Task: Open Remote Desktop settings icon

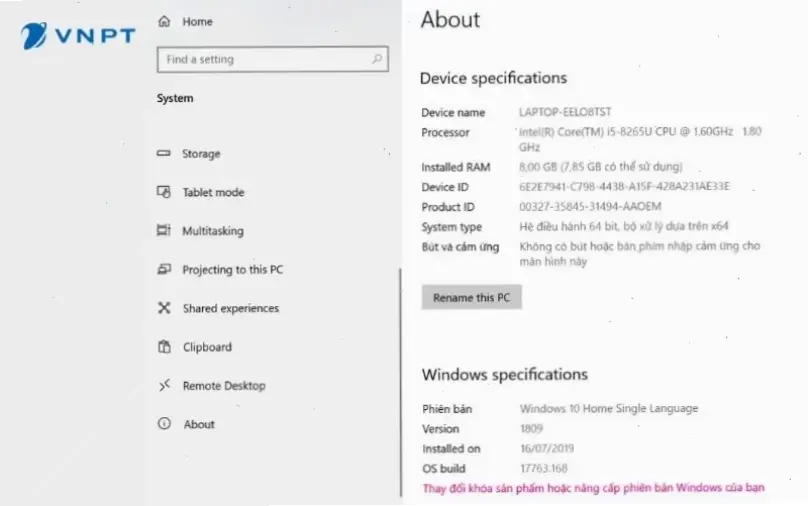Action: pyautogui.click(x=164, y=386)
